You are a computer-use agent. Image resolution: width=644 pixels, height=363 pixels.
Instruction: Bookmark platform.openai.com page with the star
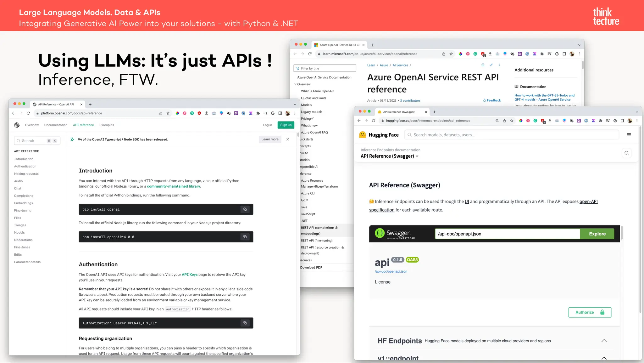coord(168,113)
